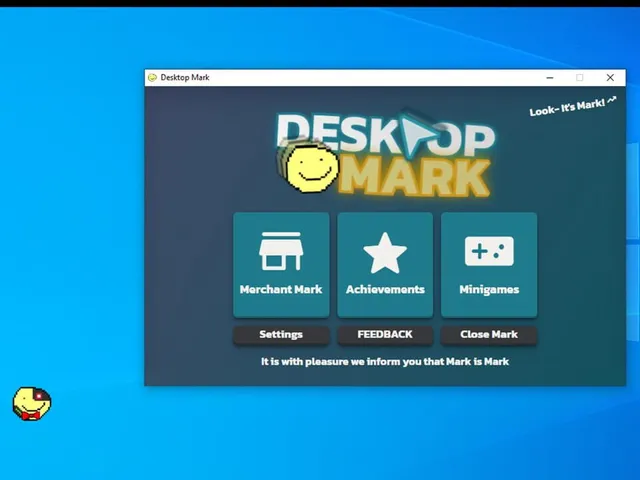Click the "Desktop Mark" window title text

click(185, 78)
